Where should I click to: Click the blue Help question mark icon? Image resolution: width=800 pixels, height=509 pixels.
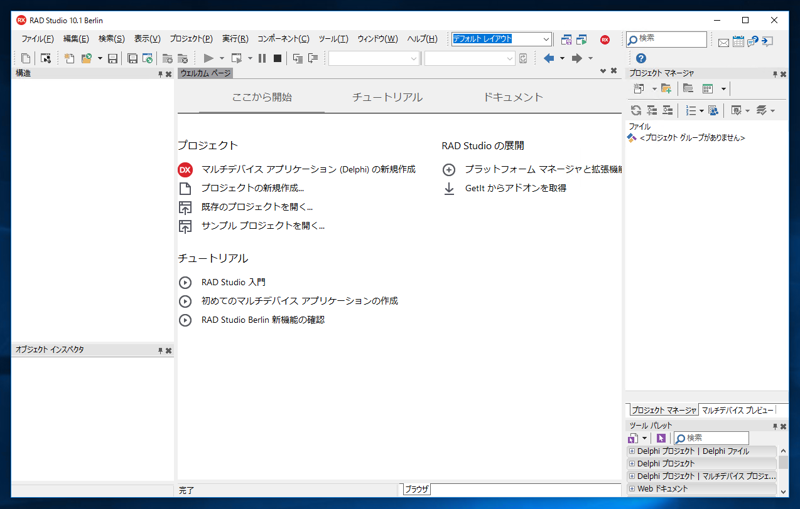click(x=641, y=58)
